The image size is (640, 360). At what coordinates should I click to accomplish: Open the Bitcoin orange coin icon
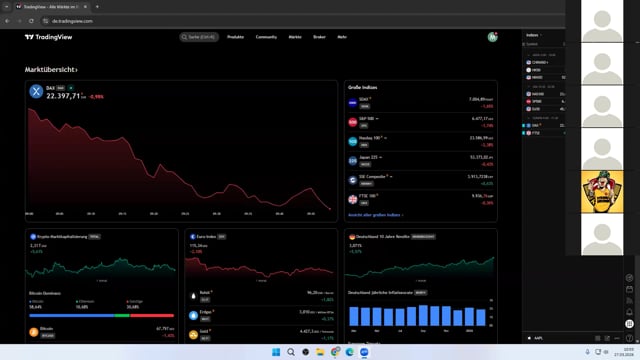(x=33, y=332)
